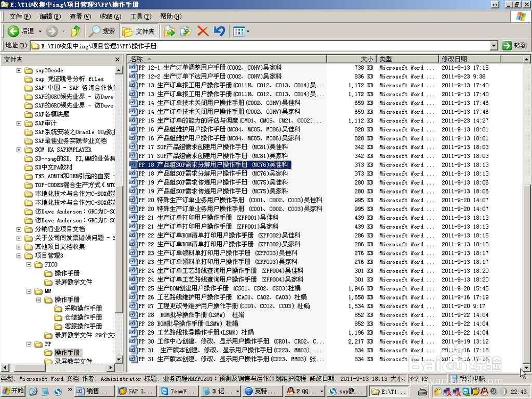Open the 工具(T) menu
Screen dimensions: 532x399
tap(141, 16)
